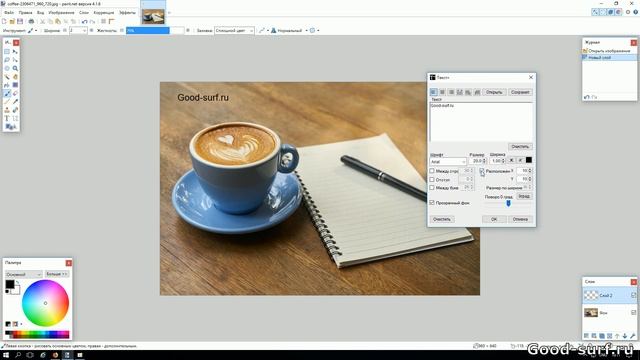The height and width of the screenshot is (360, 640).
Task: Click 'Открыть' button in text dialog
Action: click(x=494, y=92)
